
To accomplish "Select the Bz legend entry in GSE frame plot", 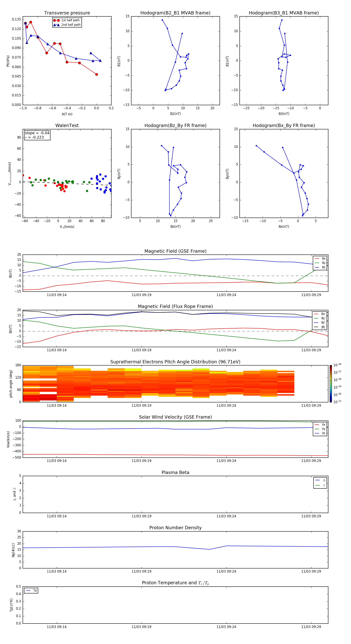I will 320,267.
